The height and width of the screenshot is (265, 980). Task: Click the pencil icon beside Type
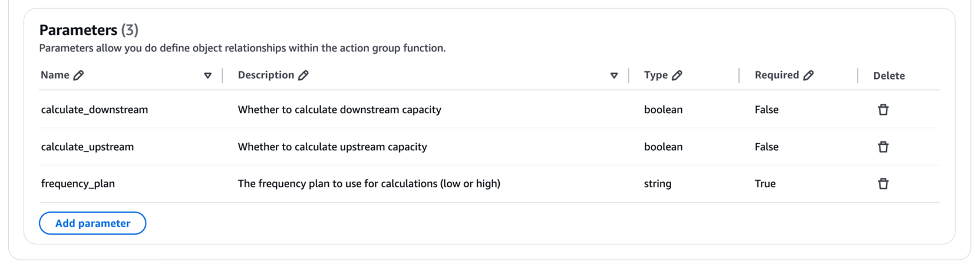click(x=677, y=75)
